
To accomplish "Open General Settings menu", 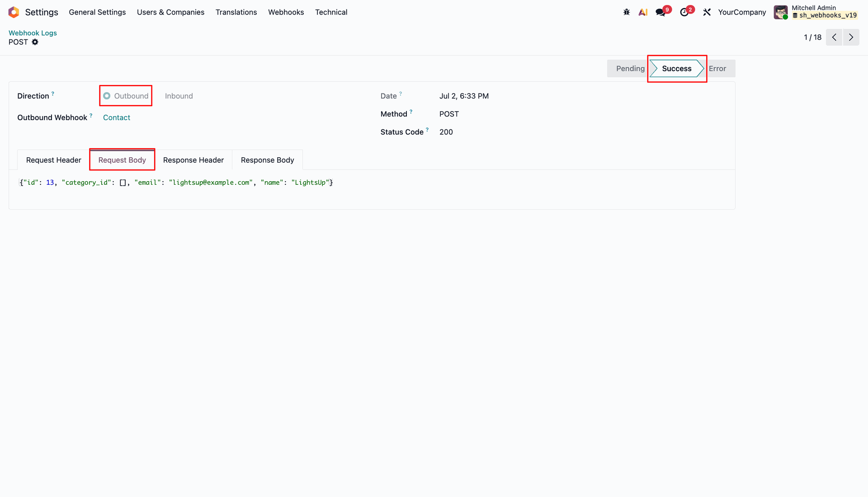I will coord(97,12).
